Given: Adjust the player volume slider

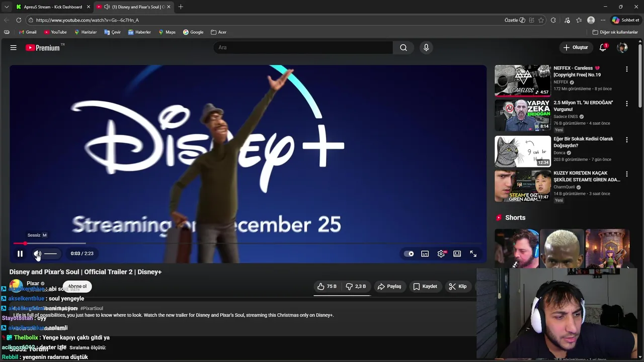Looking at the screenshot, I should point(51,254).
